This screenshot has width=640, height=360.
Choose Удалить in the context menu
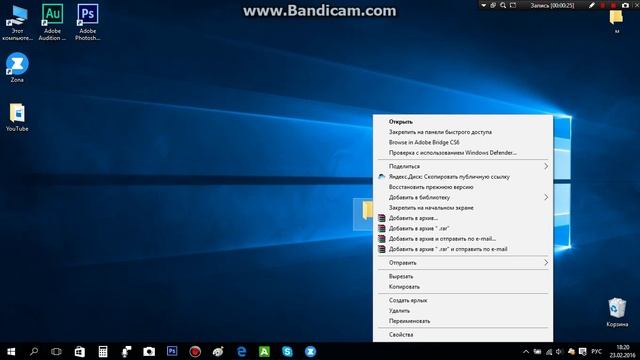click(x=463, y=311)
